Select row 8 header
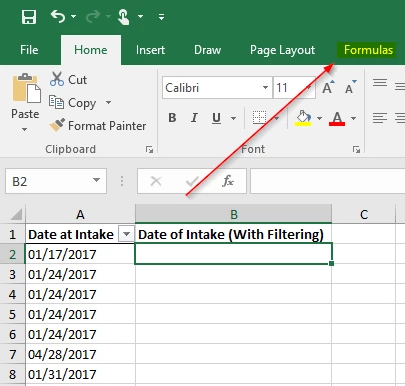The width and height of the screenshot is (405, 386). click(12, 374)
